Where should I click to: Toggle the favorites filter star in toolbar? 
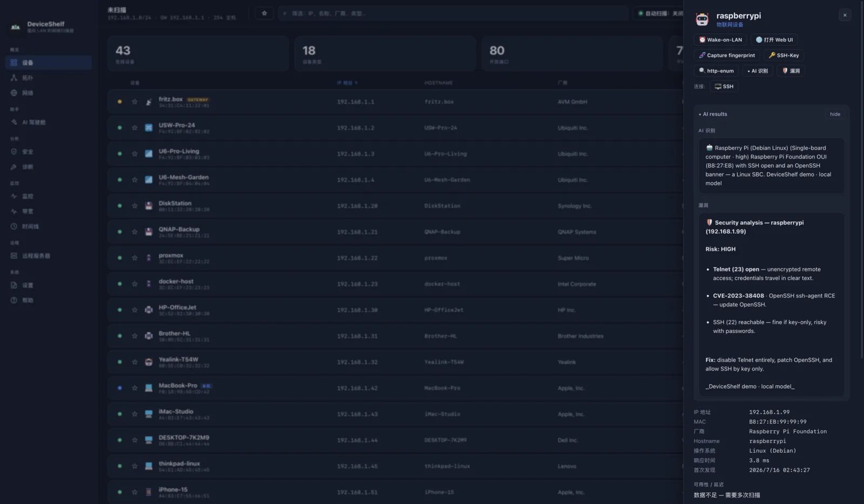tap(264, 13)
